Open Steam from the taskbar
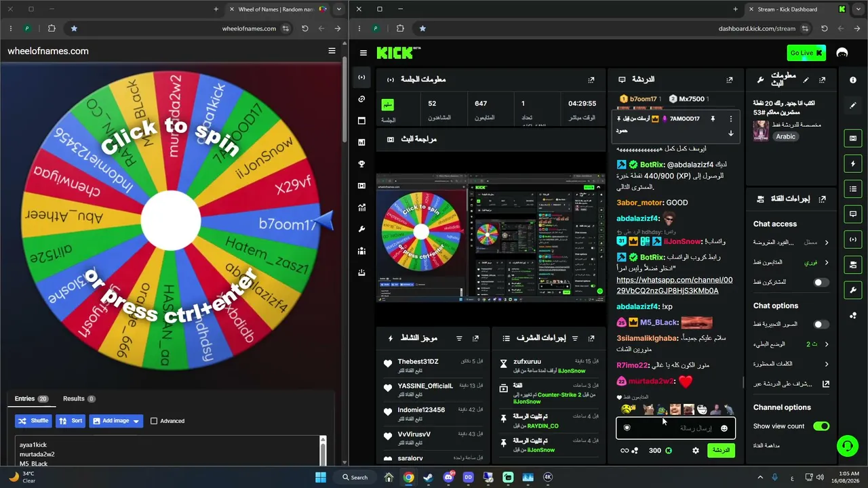 pyautogui.click(x=428, y=477)
